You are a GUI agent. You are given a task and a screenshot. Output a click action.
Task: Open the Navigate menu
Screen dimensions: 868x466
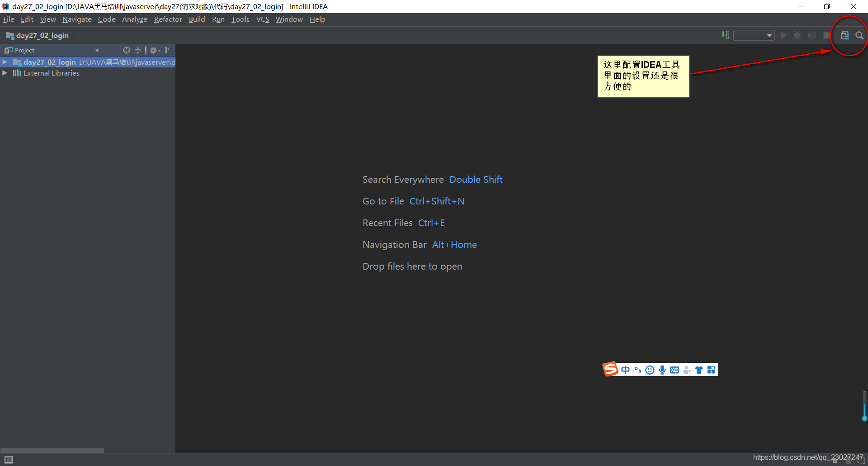77,19
